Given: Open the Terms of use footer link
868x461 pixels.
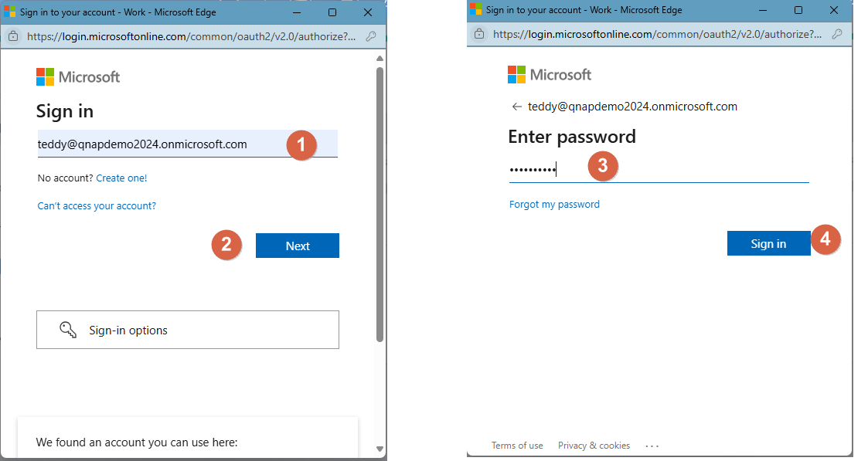Looking at the screenshot, I should 517,446.
